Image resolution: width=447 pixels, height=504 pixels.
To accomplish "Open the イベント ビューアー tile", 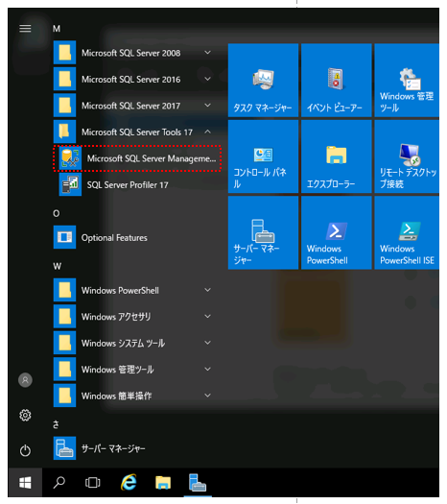I will 337,81.
